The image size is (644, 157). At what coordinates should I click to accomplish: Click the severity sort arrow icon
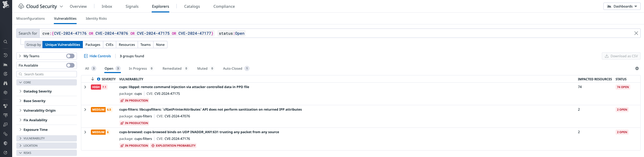[93, 79]
